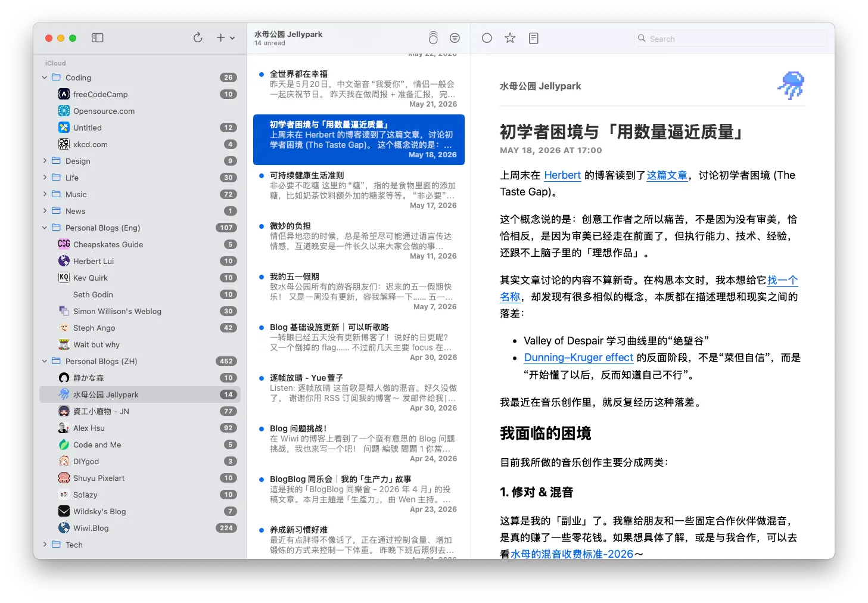Open 逐帧放晴 - Yue萱子 article
This screenshot has width=868, height=603.
click(359, 393)
